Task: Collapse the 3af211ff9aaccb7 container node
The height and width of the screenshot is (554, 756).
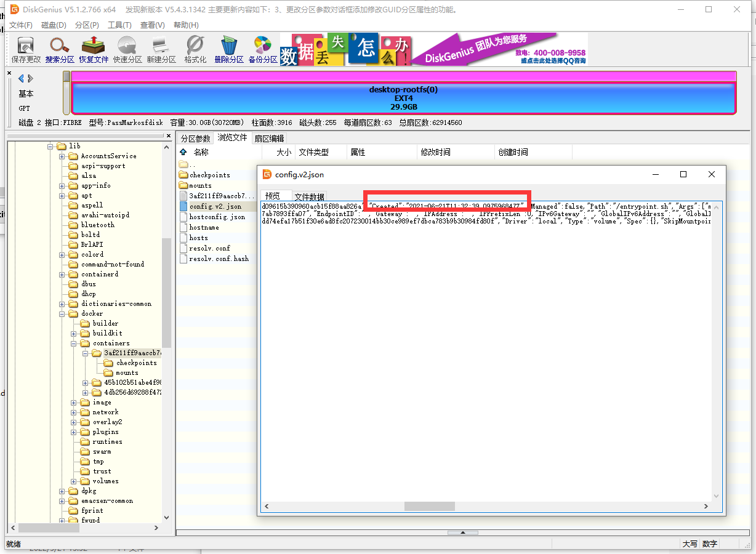Action: pyautogui.click(x=85, y=353)
